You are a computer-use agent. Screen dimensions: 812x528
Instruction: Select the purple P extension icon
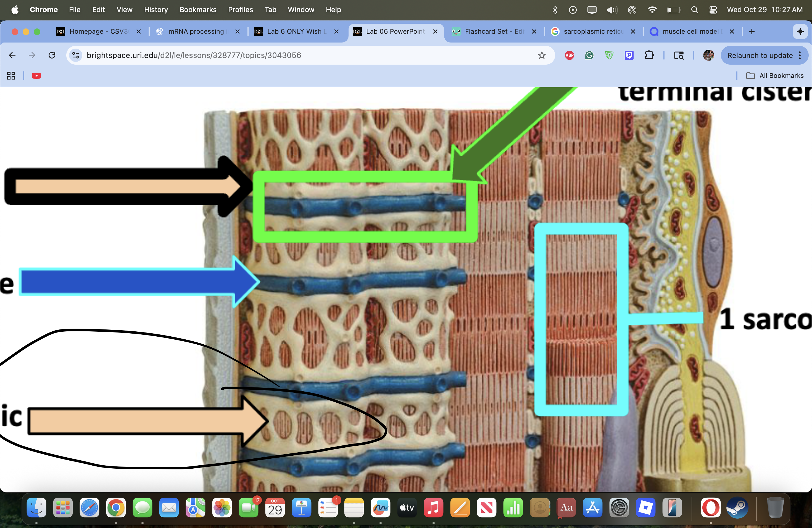[629, 55]
